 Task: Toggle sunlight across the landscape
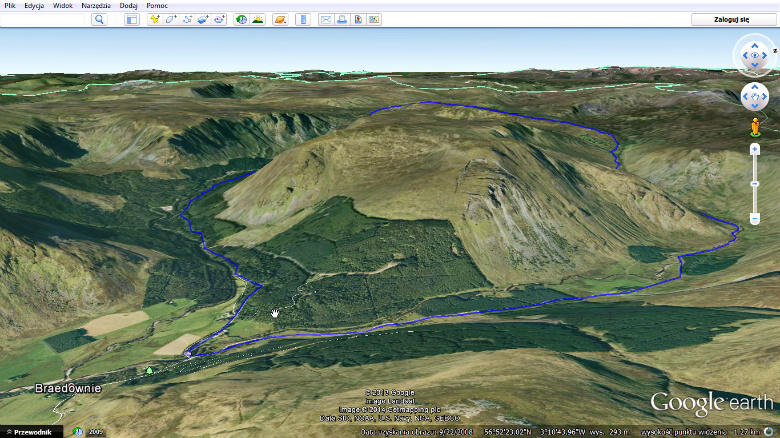(x=258, y=19)
